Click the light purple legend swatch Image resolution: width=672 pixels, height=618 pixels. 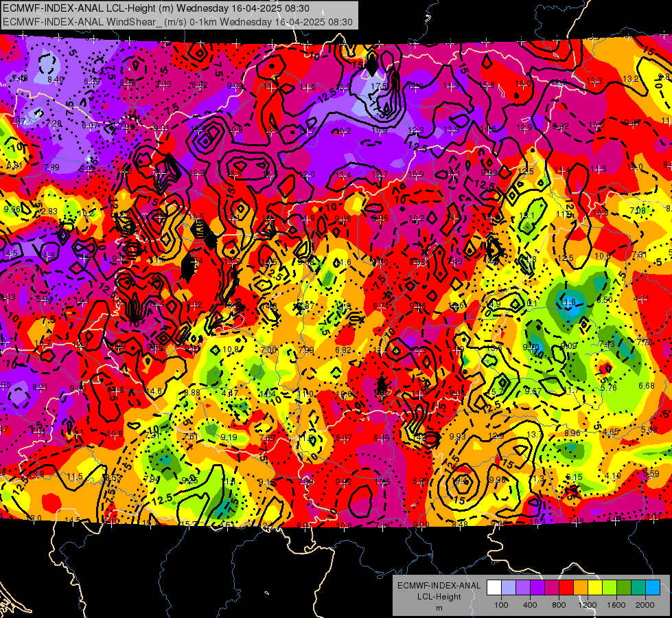coord(523,588)
